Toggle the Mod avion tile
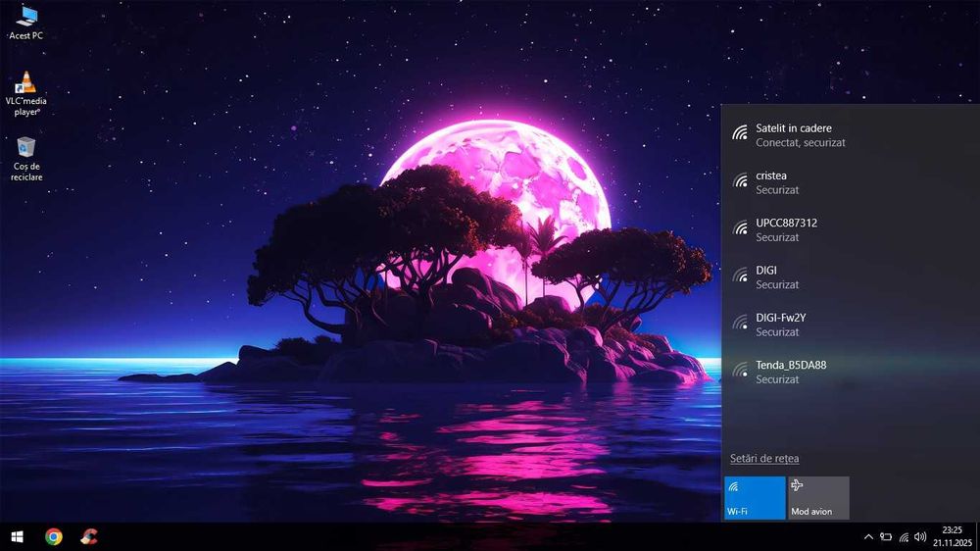This screenshot has height=551, width=980. (818, 498)
